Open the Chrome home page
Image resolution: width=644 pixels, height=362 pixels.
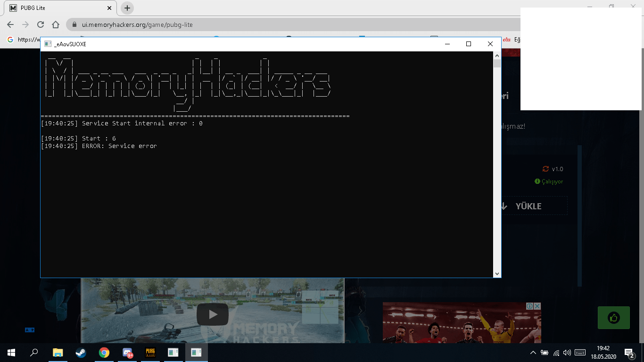pos(56,25)
